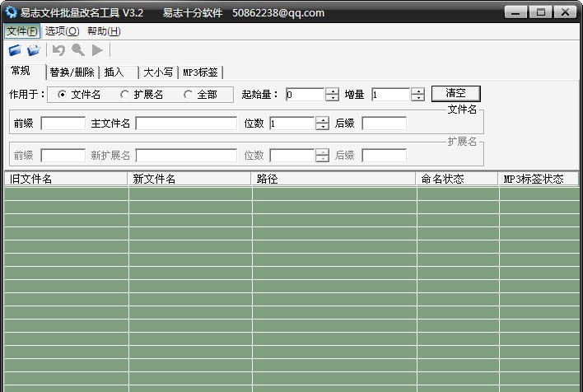
Task: Decrease 文件名 位数 with down arrow
Action: tap(322, 127)
